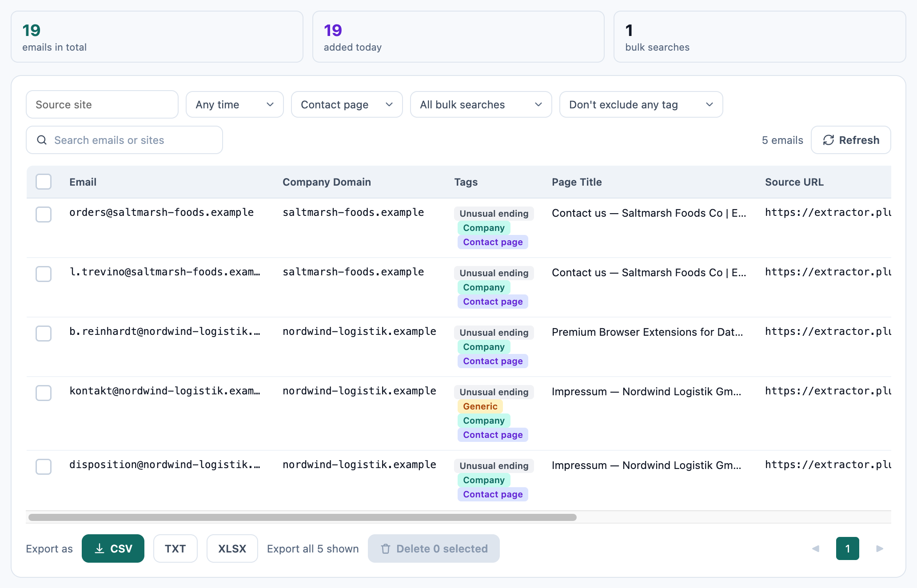
Task: Click the emails in total stat card
Action: coord(157,37)
